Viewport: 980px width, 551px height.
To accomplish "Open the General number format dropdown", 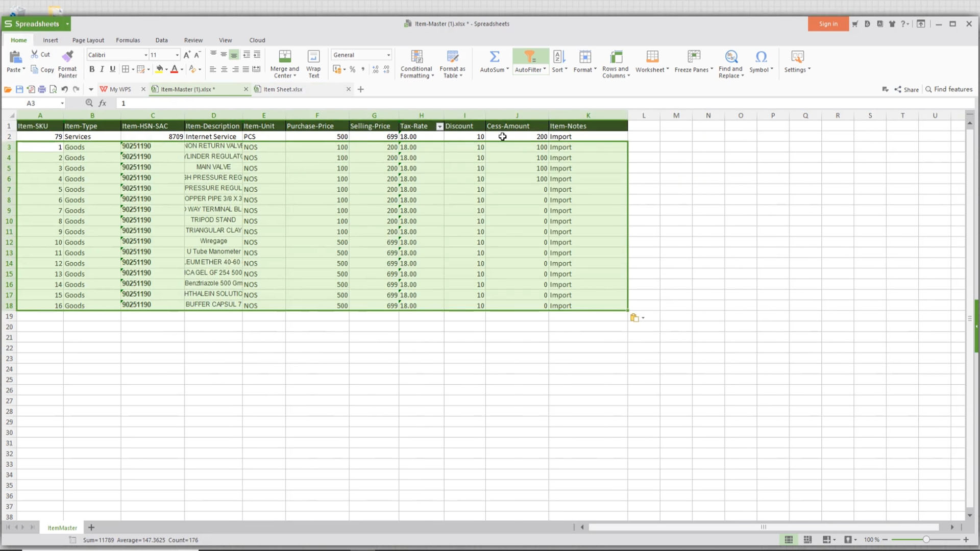I will pyautogui.click(x=388, y=55).
